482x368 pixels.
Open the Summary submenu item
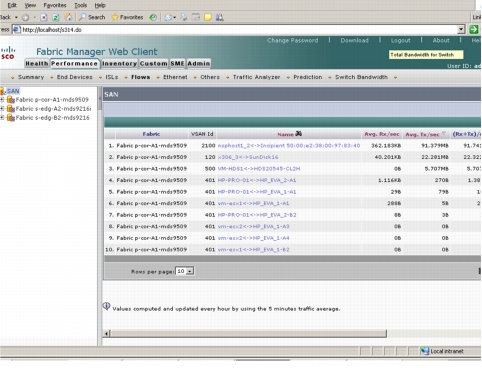coord(31,77)
